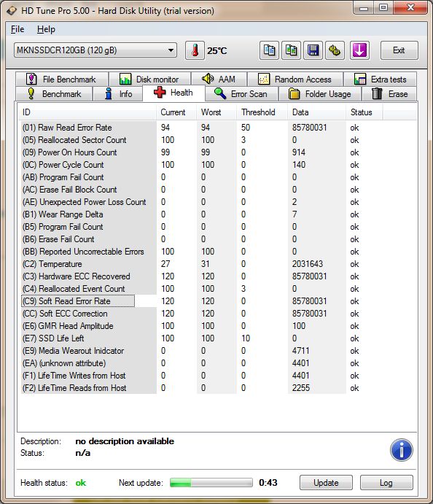
Task: Click the 4711 Media Wearout data value
Action: pos(300,351)
